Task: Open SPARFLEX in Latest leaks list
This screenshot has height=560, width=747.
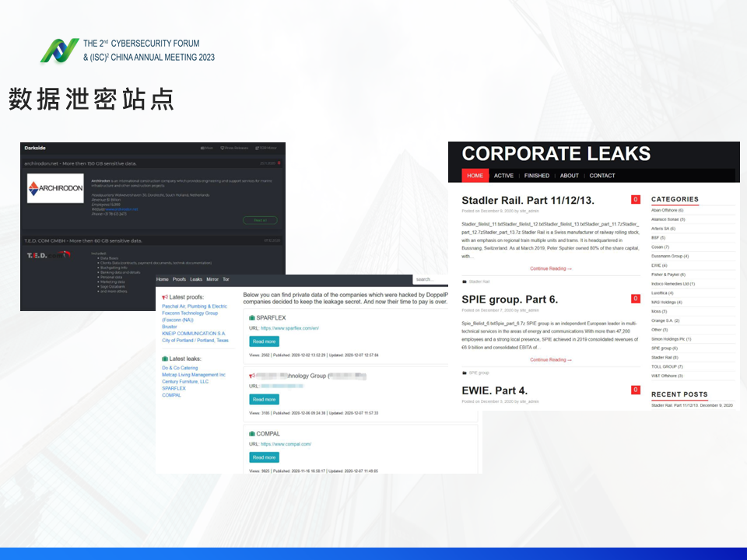Action: click(174, 389)
